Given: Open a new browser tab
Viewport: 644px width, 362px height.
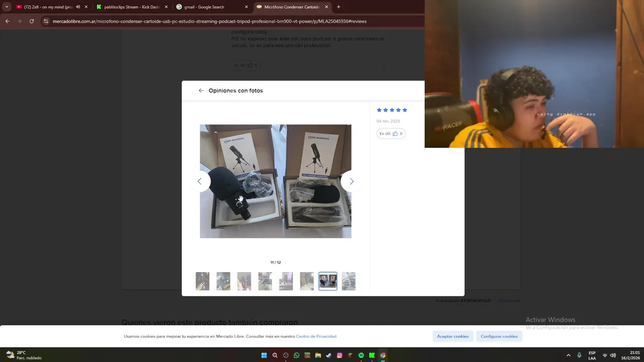Looking at the screenshot, I should click(x=338, y=7).
